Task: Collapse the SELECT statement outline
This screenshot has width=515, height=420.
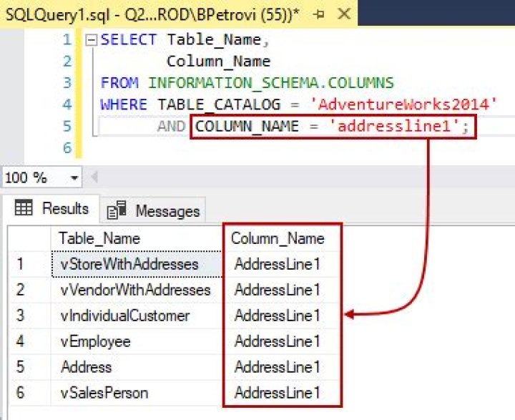Action: coord(90,41)
